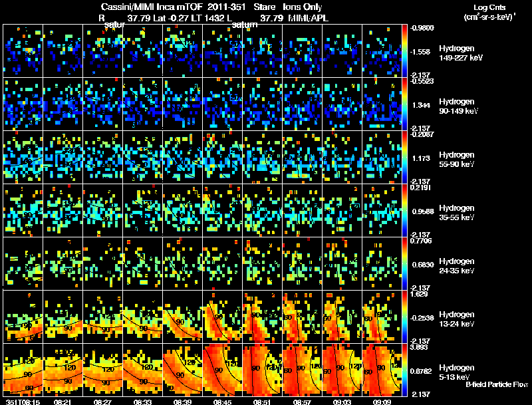Click the '08:57' time label
Viewport: 532px width, 405px height.
tap(302, 402)
